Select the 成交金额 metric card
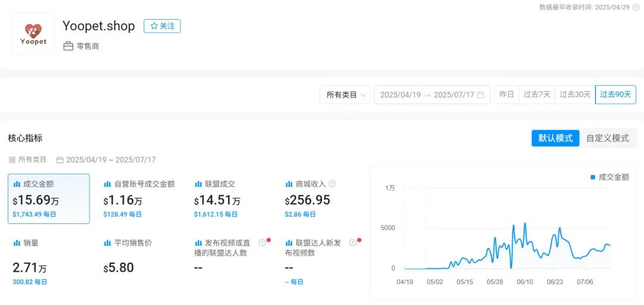644x305 pixels. point(48,199)
